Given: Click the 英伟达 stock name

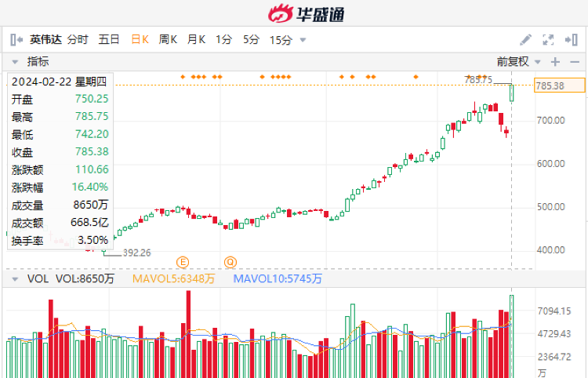Looking at the screenshot, I should pyautogui.click(x=45, y=39).
